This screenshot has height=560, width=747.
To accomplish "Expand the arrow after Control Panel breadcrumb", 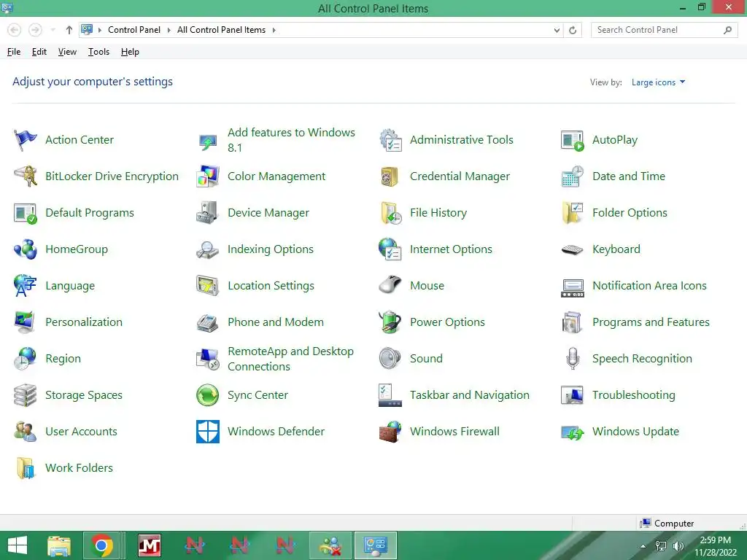I will [169, 30].
